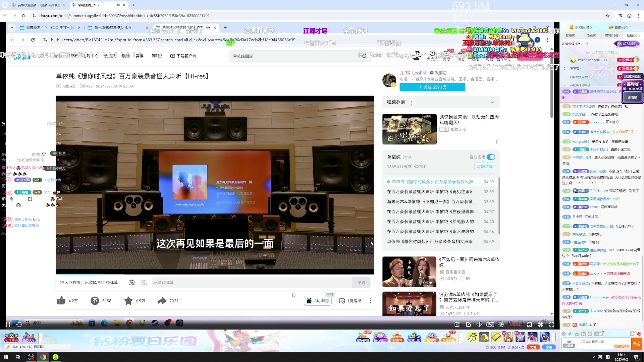Click the stream refresh icon beside pause
Image resolution: width=644 pixels, height=362 pixels.
click(x=19, y=324)
